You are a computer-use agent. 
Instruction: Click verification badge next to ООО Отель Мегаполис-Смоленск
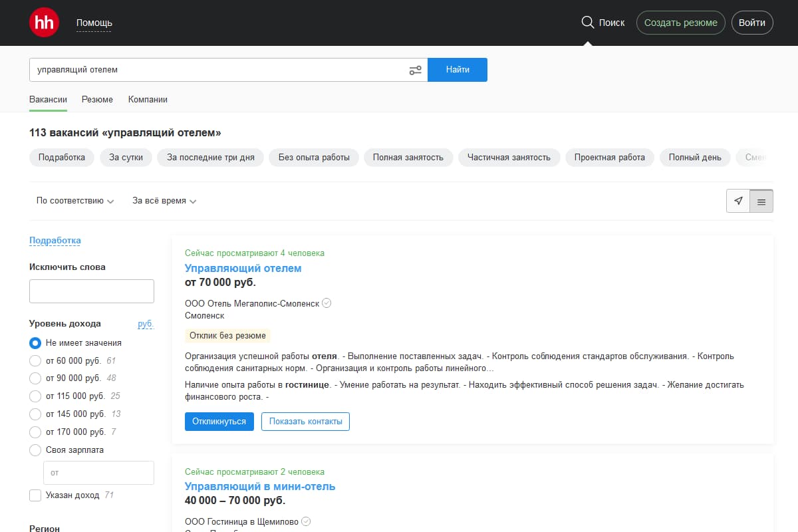326,303
